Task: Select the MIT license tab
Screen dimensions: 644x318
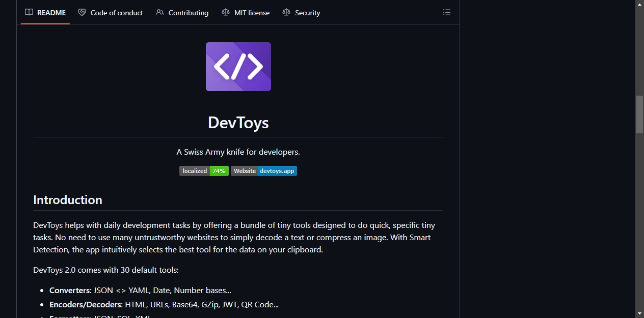Action: (x=246, y=13)
